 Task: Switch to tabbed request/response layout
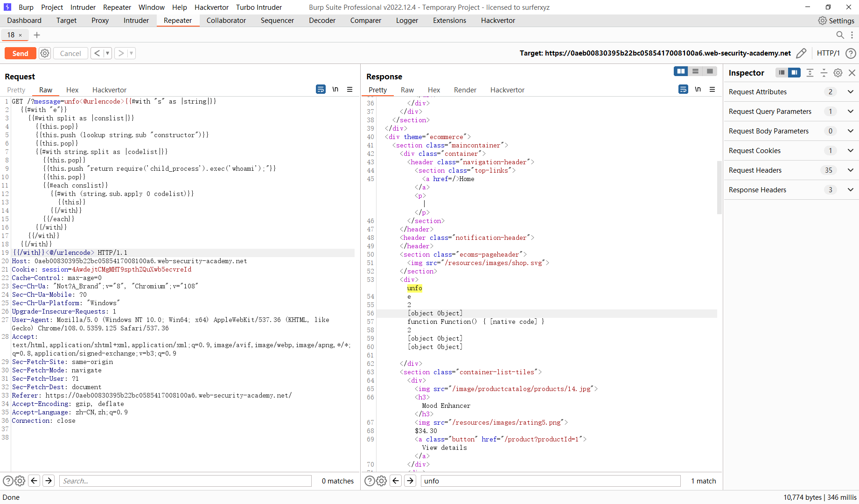710,71
